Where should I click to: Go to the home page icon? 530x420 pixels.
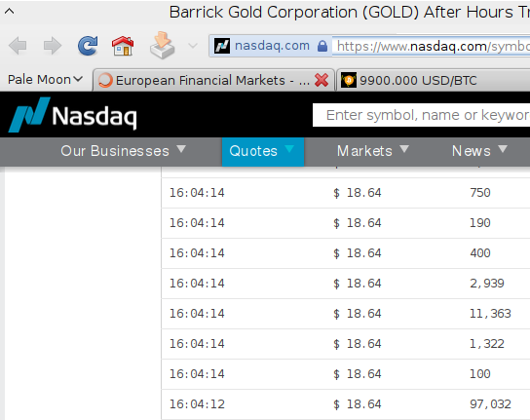click(x=123, y=46)
